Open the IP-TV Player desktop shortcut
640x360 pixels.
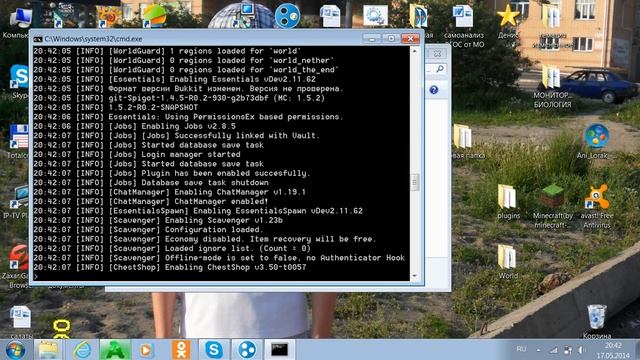[x=20, y=197]
